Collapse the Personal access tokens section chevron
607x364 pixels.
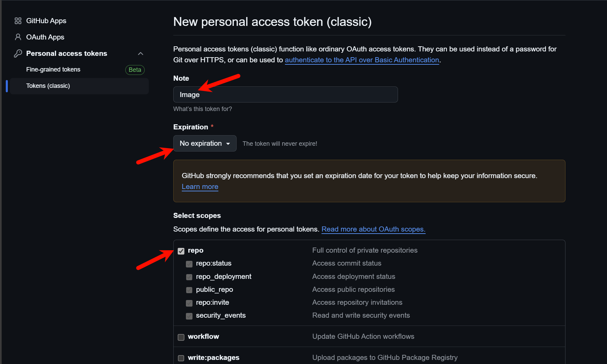pos(141,53)
